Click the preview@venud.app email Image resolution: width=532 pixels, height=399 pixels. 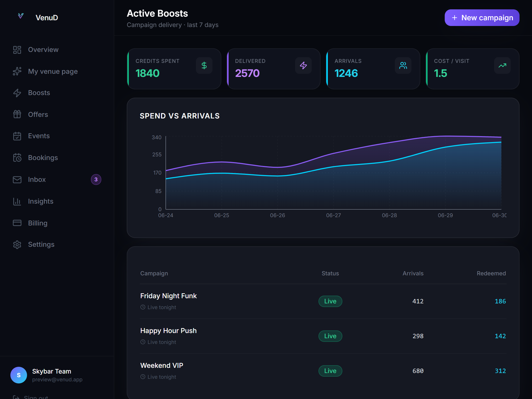tap(57, 380)
